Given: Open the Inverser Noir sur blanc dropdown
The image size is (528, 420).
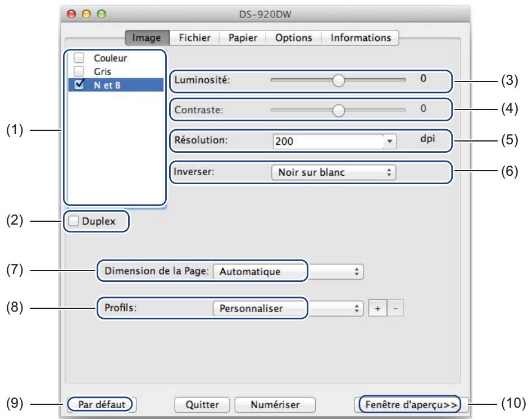Looking at the screenshot, I should (x=333, y=172).
